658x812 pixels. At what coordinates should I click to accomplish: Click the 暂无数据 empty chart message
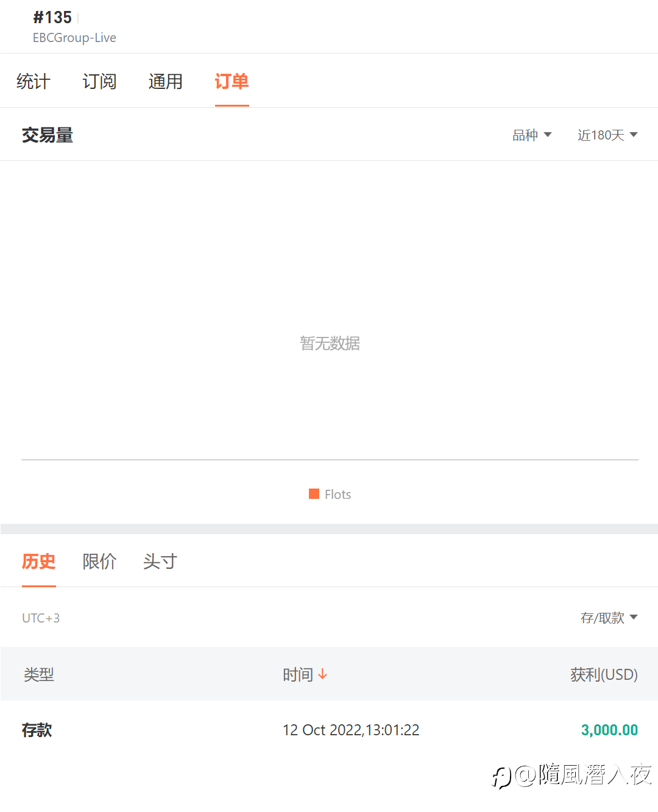[330, 344]
